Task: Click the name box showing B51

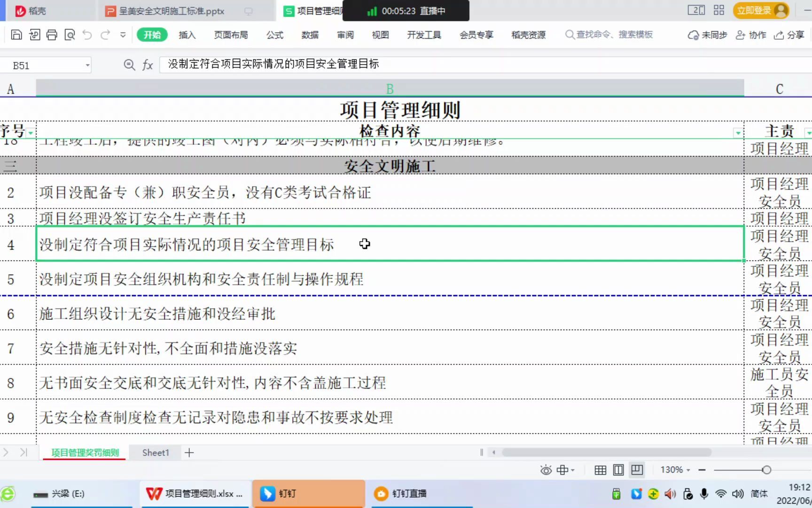Action: pos(42,65)
